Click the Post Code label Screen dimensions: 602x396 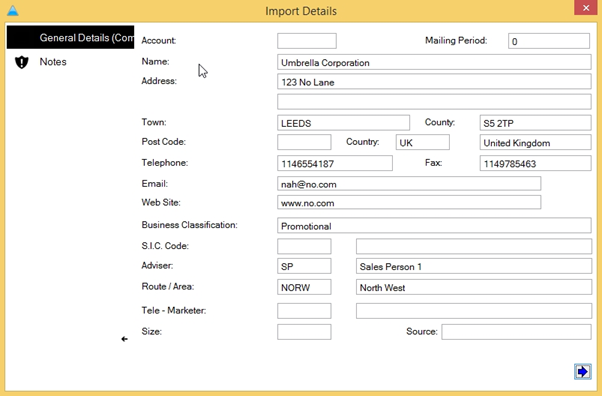[164, 142]
